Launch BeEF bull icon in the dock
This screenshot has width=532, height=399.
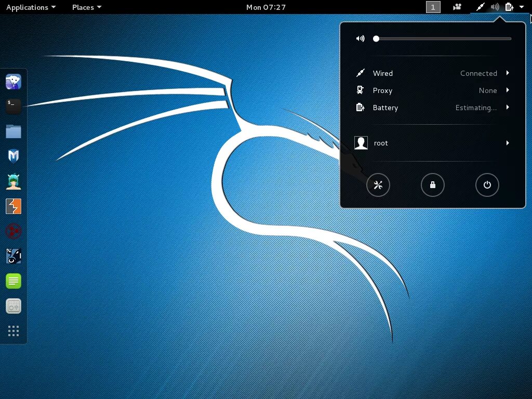(14, 256)
